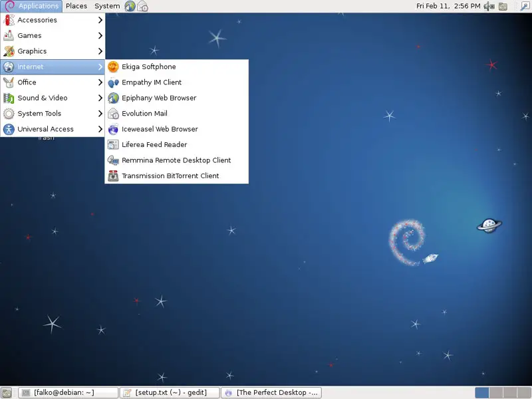Start Epiphany Web Browser from the Internet submenu

[x=176, y=98]
